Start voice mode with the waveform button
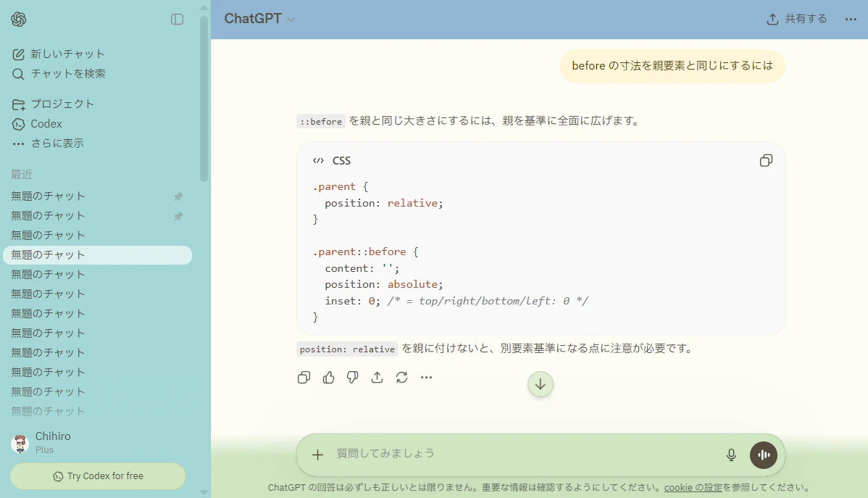This screenshot has height=498, width=868. click(764, 455)
